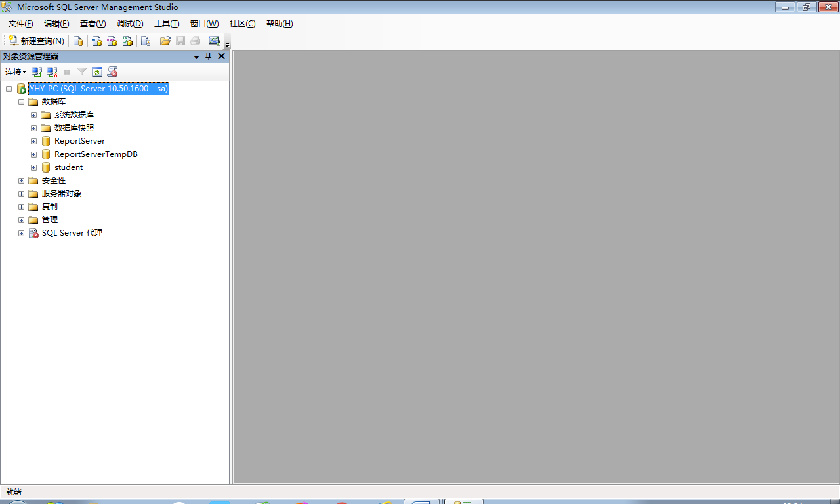Click the 新建查询 (New Query) button
This screenshot has width=840, height=504.
point(36,41)
